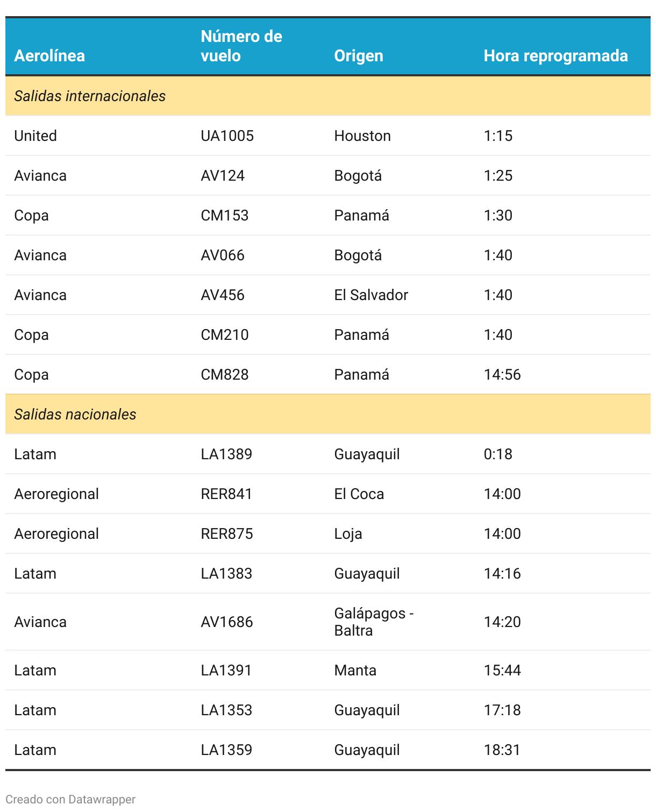Click the Manta origin cell
The height and width of the screenshot is (812, 656).
[355, 671]
